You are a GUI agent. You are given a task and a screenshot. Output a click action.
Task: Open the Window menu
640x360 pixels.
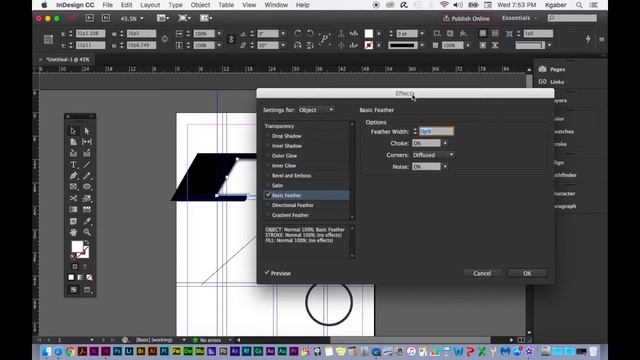276,5
